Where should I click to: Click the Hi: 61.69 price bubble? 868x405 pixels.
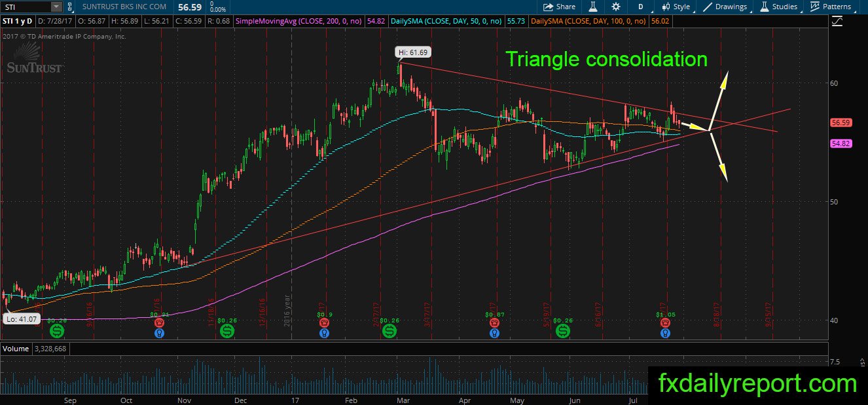tap(414, 52)
